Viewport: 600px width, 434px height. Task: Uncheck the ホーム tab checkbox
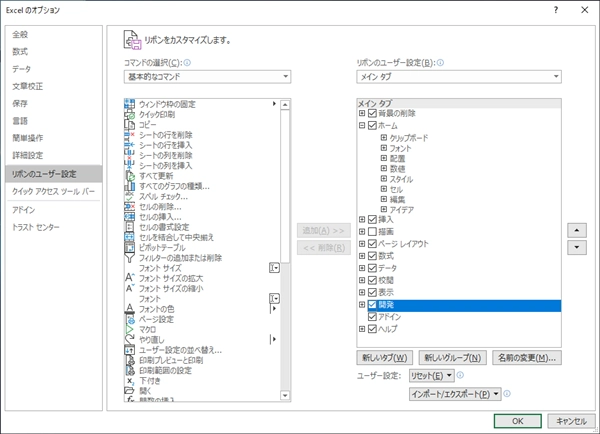click(372, 125)
